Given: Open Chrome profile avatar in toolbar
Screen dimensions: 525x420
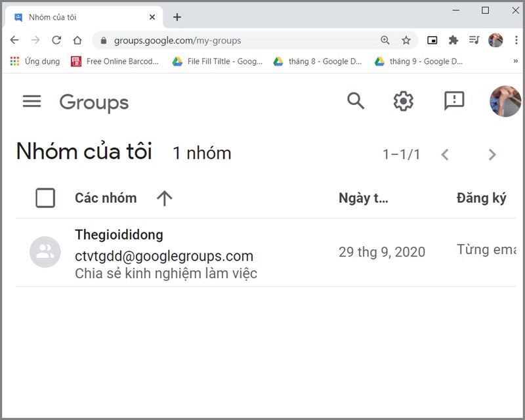Looking at the screenshot, I should tap(495, 40).
